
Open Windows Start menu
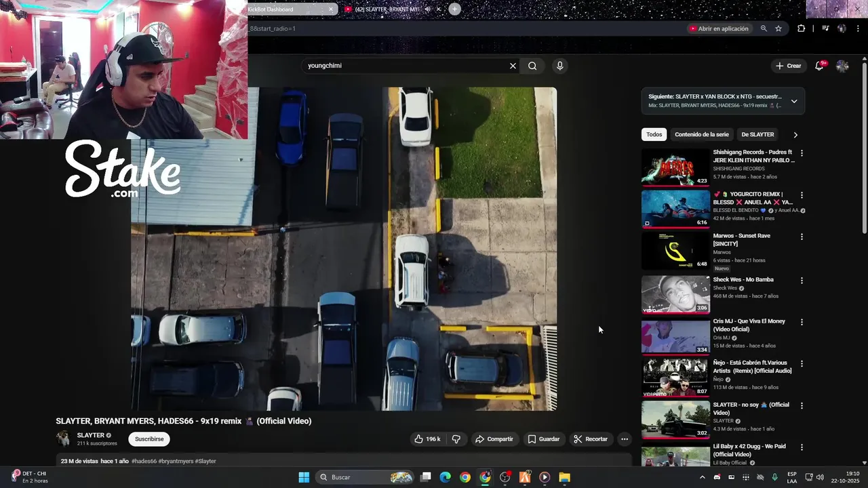[304, 477]
